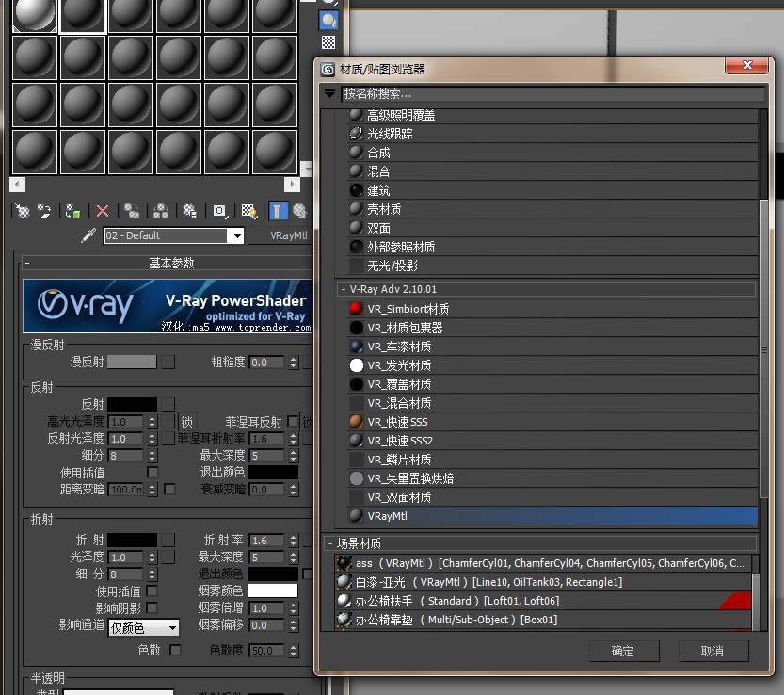Click Put Material to Scene icon
Viewport: 784px width, 695px height.
44,211
